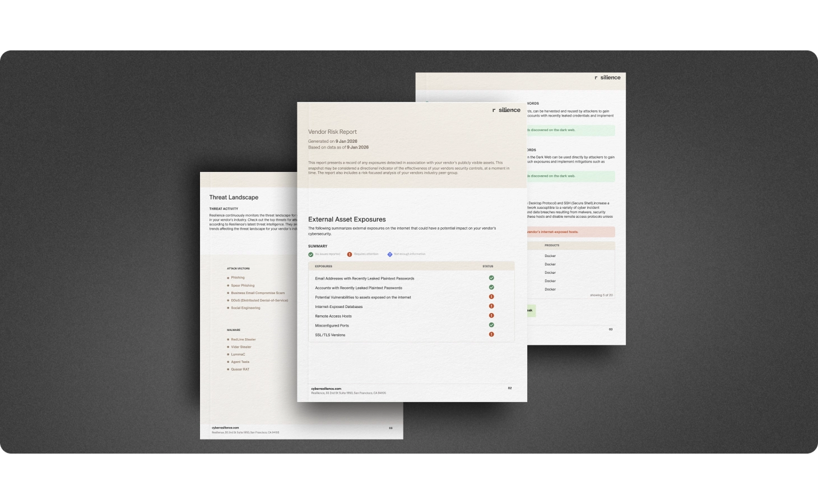Click red alert icon for Potential Vulnerabilities row
The image size is (818, 504).
coord(491,297)
